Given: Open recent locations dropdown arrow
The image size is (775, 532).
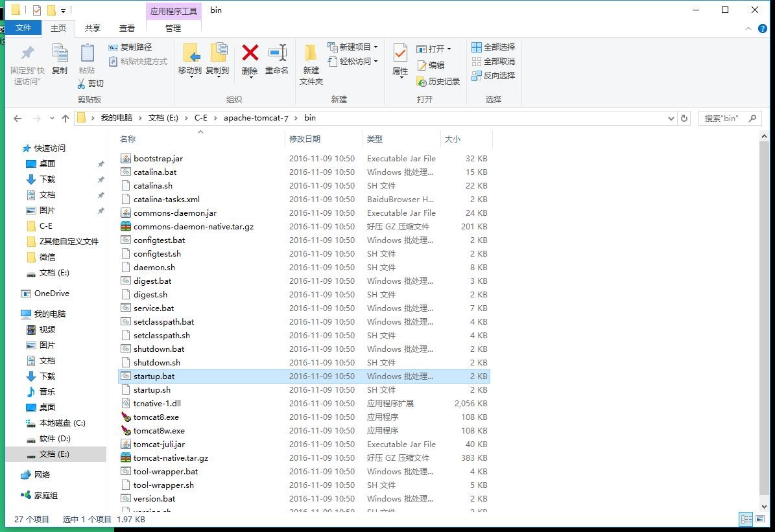Looking at the screenshot, I should click(52, 119).
